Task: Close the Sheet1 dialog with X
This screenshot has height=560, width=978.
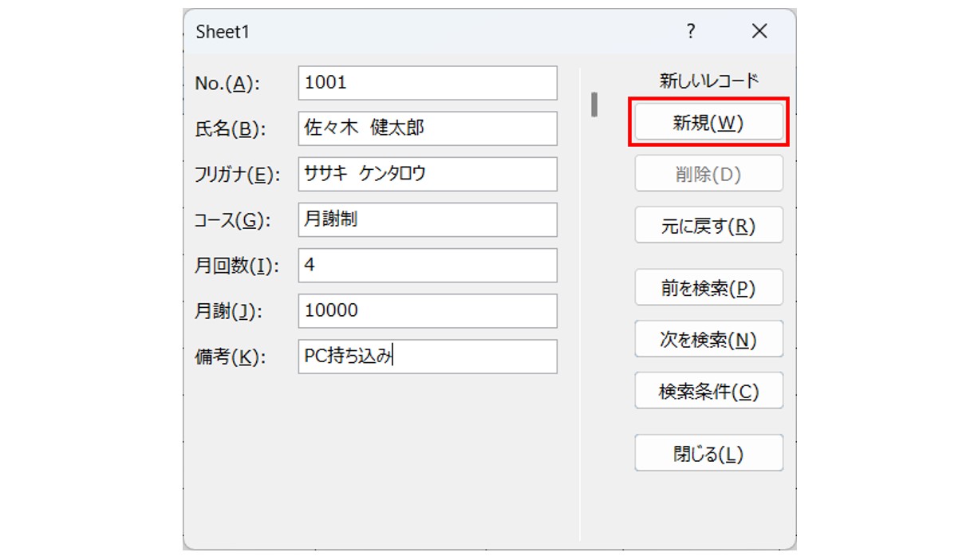Action: [759, 31]
